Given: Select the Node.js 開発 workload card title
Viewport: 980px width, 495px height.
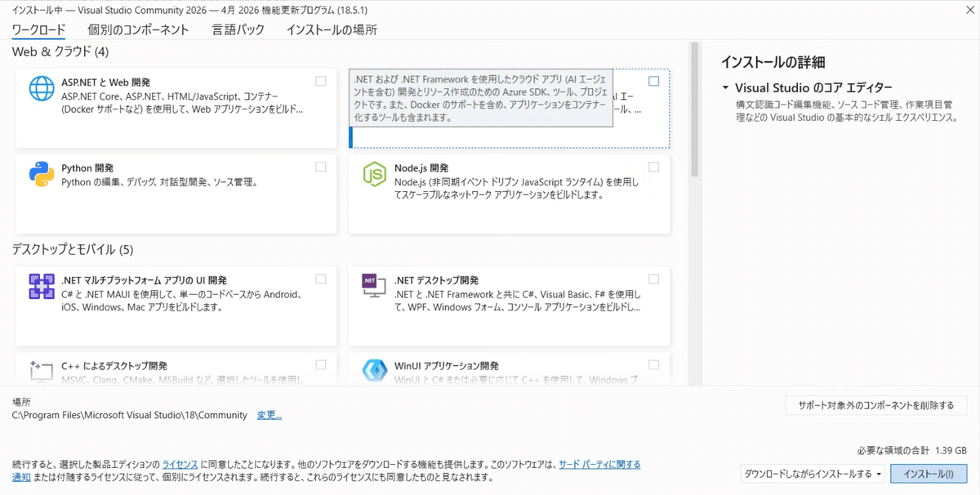Looking at the screenshot, I should pyautogui.click(x=421, y=168).
